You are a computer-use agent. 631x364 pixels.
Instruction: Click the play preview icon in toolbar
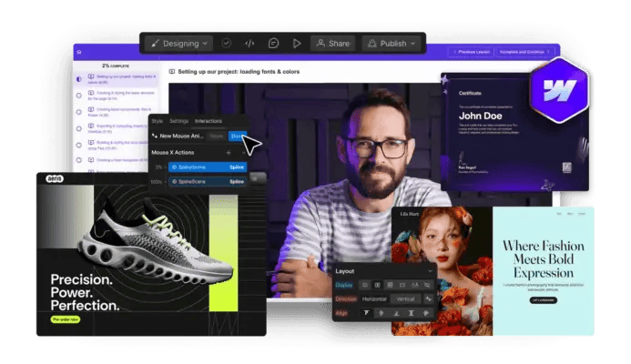pos(297,43)
